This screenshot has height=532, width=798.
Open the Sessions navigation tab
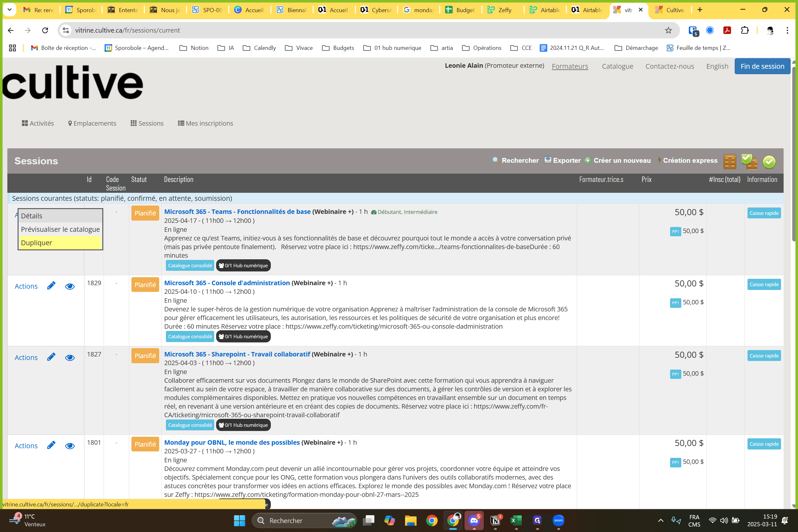click(147, 123)
